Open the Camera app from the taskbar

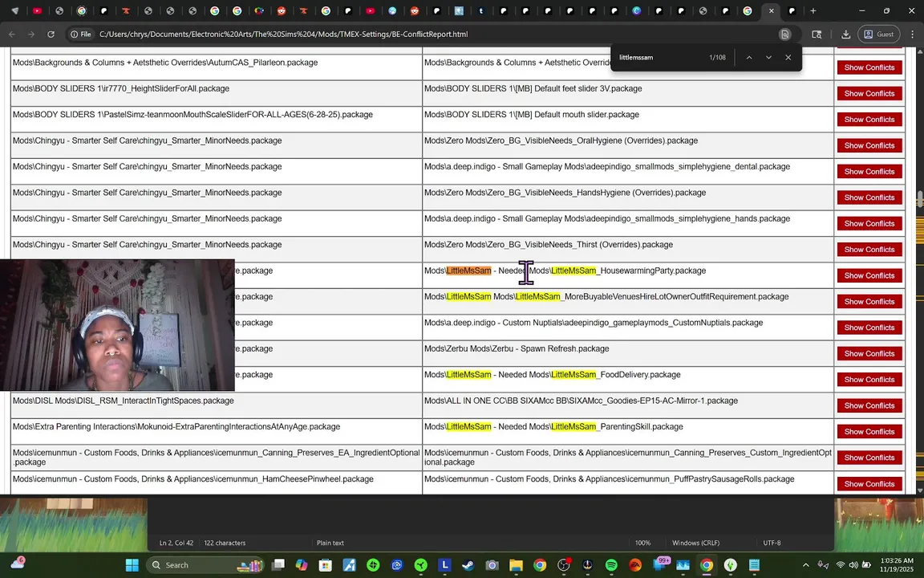492,565
